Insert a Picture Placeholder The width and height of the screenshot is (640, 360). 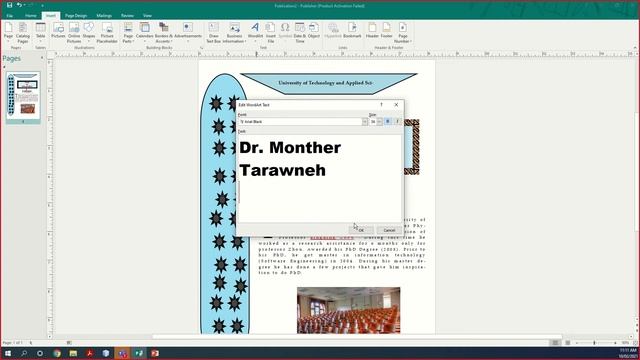pos(107,32)
